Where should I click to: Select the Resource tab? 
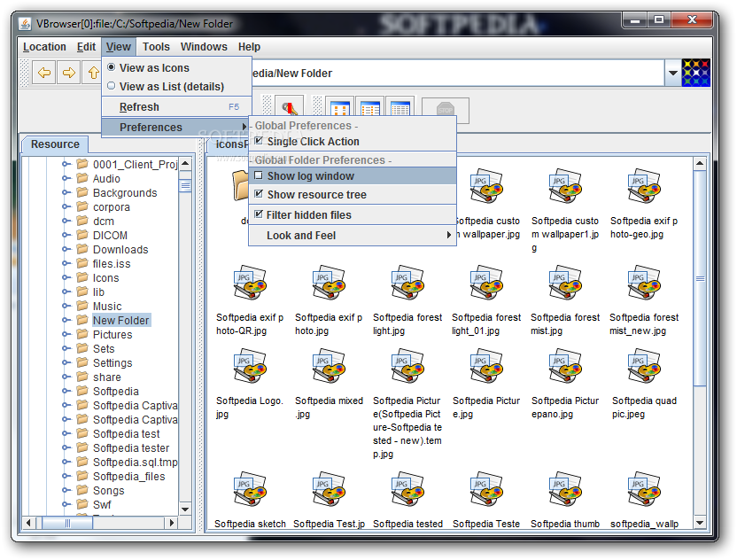[x=55, y=144]
